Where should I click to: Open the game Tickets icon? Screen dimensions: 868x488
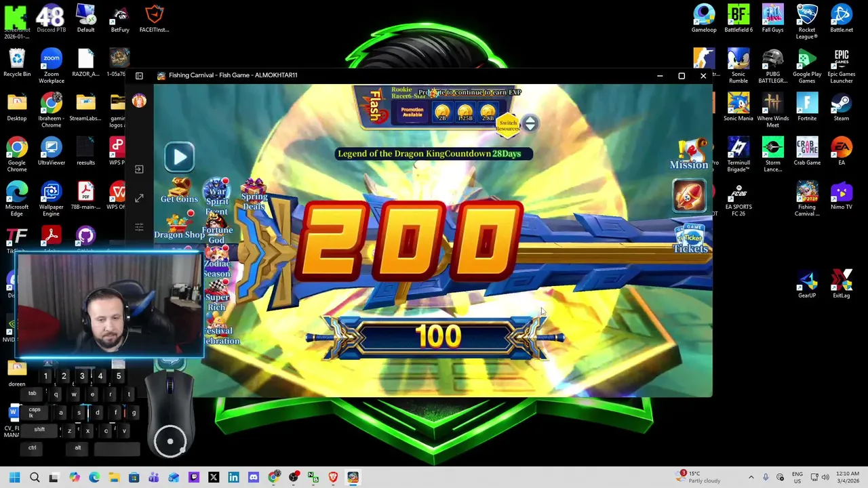[690, 239]
